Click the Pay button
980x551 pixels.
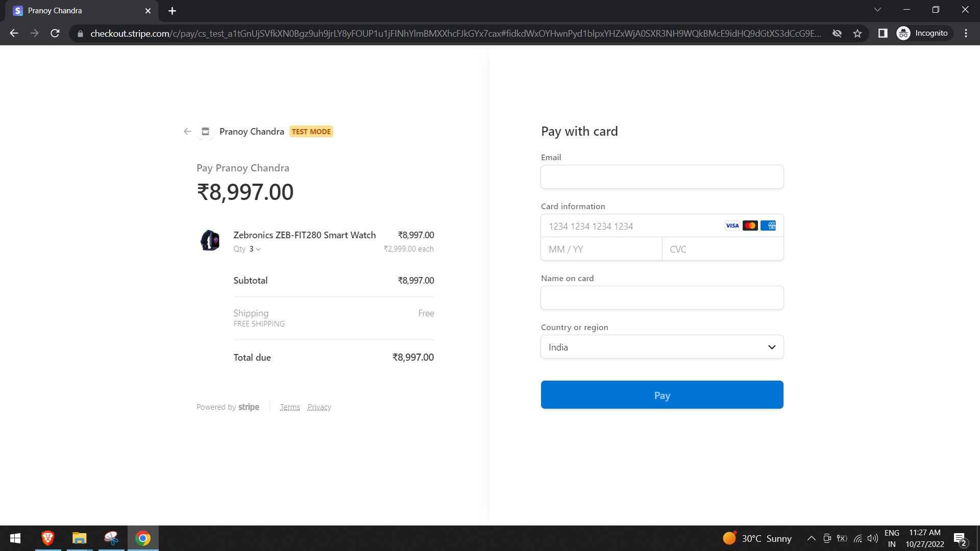pos(661,394)
